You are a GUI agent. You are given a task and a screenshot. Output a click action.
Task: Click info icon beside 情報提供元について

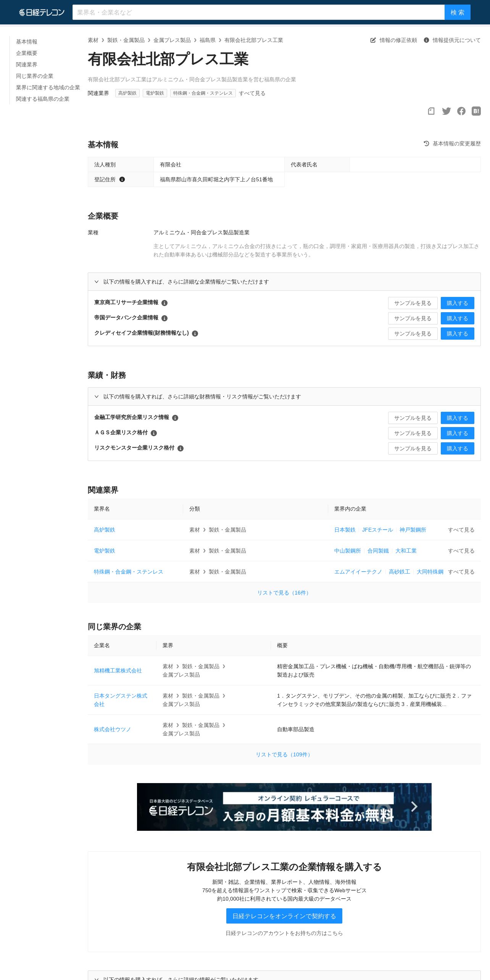[x=426, y=40]
